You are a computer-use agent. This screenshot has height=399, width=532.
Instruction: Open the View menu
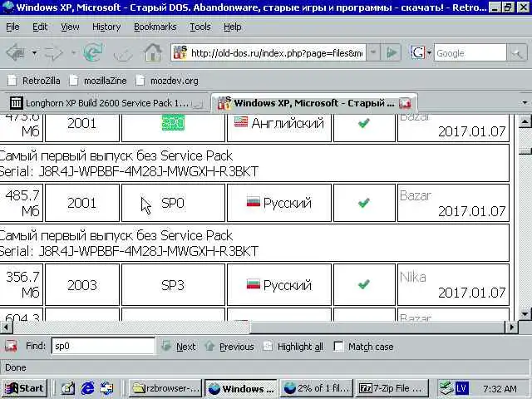click(x=70, y=27)
